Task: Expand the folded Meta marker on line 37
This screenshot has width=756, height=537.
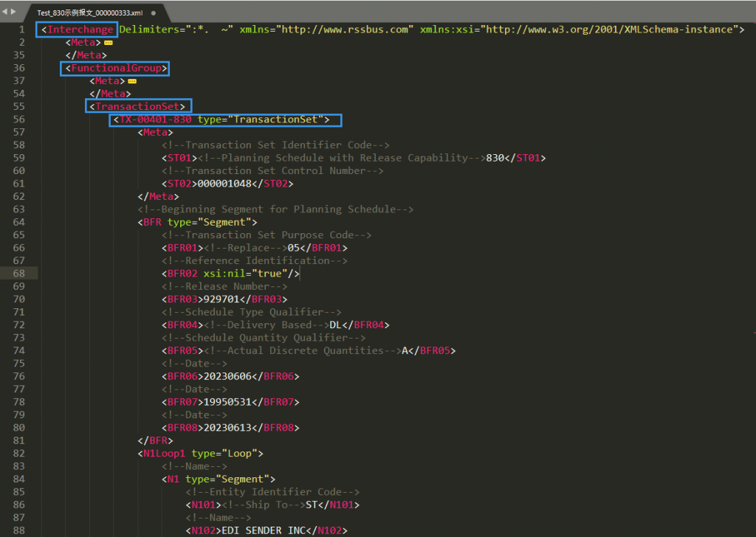Action: tap(132, 81)
